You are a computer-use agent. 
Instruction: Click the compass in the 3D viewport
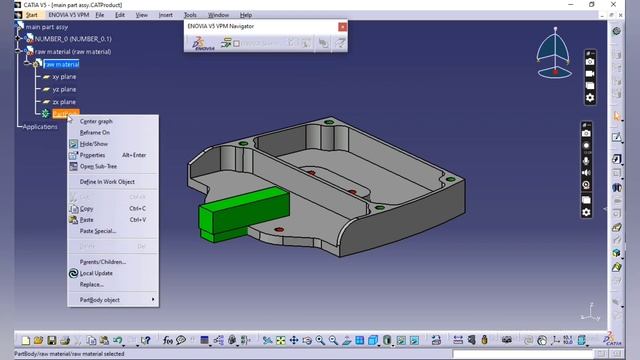pyautogui.click(x=554, y=53)
